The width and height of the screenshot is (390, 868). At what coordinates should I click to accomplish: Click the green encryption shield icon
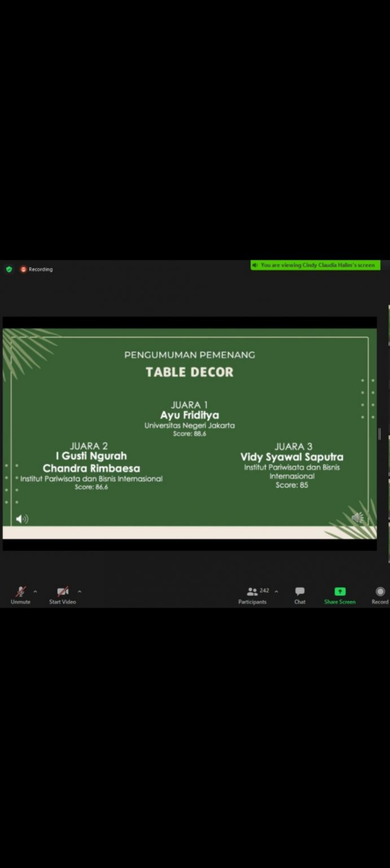coord(9,270)
